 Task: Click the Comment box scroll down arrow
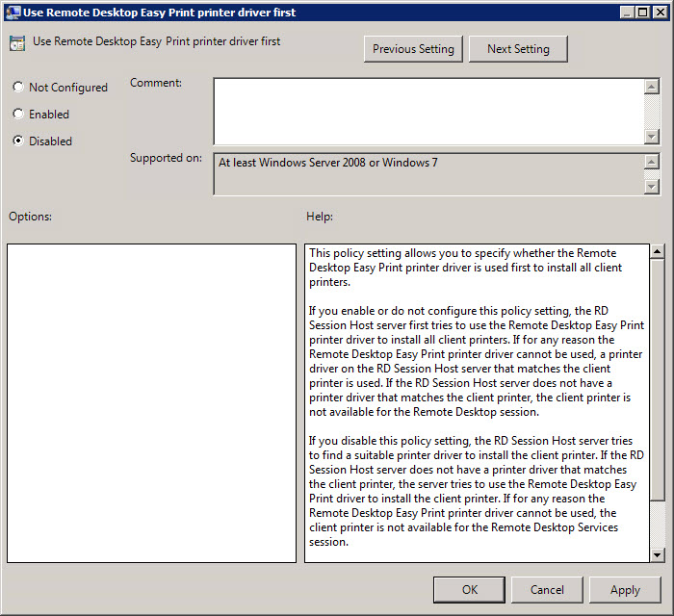[x=652, y=137]
